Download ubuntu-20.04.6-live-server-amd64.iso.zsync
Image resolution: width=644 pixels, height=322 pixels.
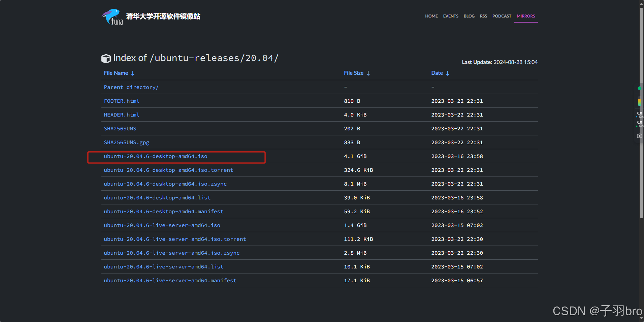[x=172, y=253]
